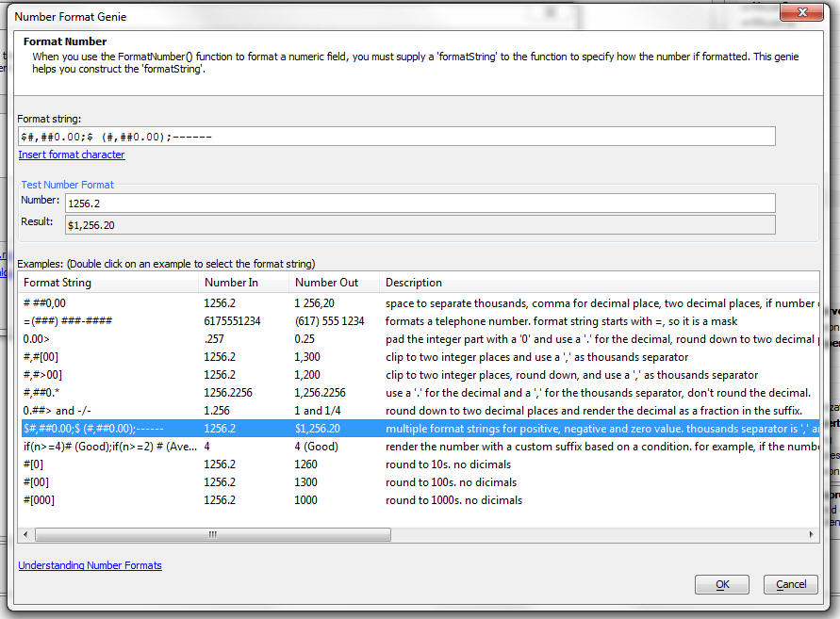Screen dimensions: 840x619
Task: Click the '1 and 1/4' Number Out cell
Action: [x=317, y=411]
